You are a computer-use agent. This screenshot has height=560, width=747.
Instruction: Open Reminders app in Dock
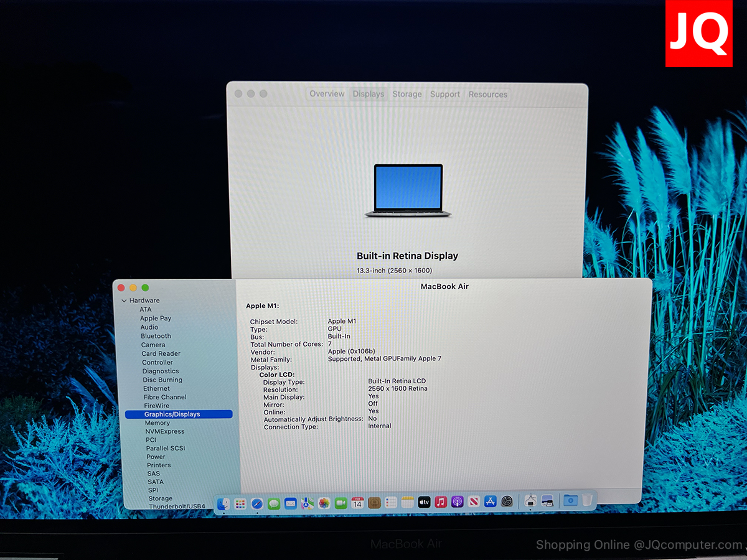[x=391, y=502]
